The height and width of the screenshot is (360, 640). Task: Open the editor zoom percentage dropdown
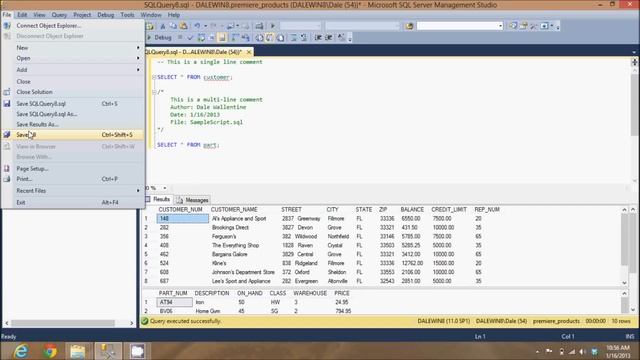pos(165,188)
